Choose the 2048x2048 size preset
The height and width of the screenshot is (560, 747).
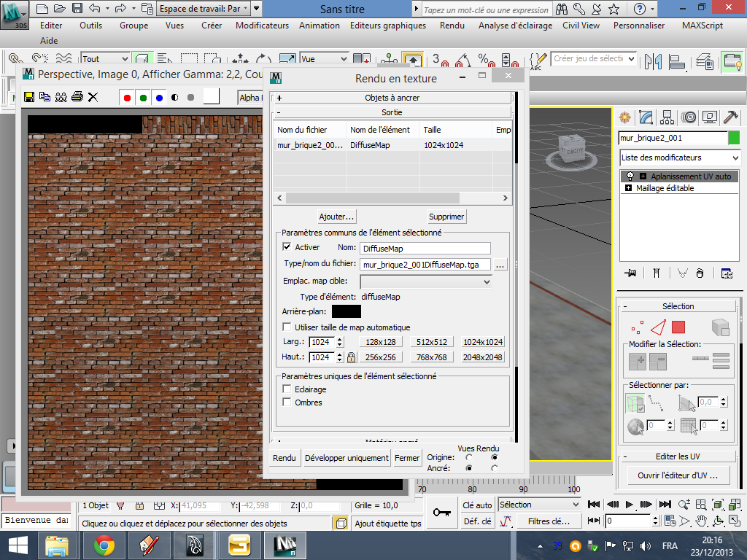pyautogui.click(x=483, y=357)
